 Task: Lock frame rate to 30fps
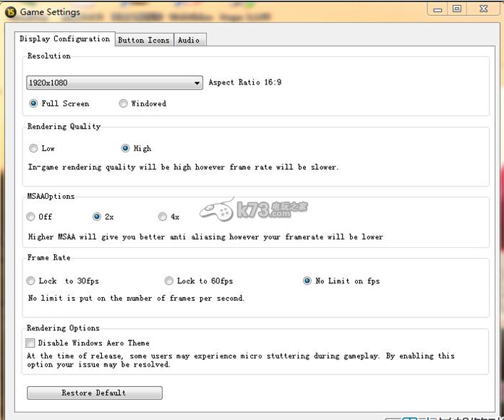pyautogui.click(x=30, y=281)
